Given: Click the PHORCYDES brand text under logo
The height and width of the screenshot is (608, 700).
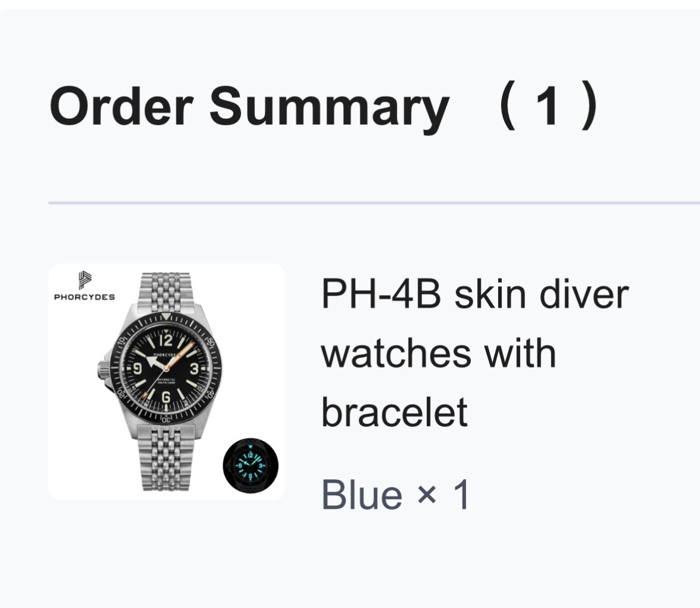Looking at the screenshot, I should pyautogui.click(x=84, y=297).
